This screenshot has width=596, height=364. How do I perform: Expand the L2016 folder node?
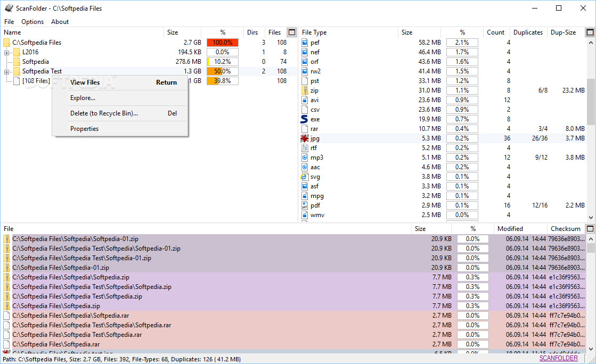point(6,53)
